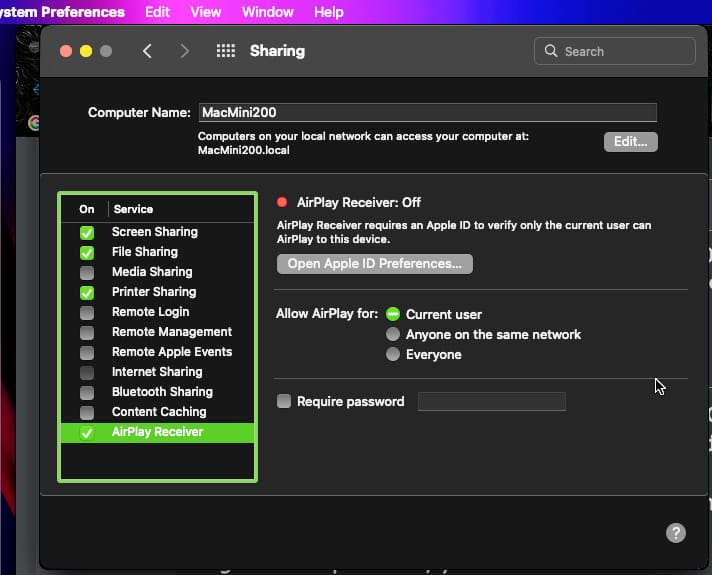Screen dimensions: 712x575
Task: Close the Sharing window with red button
Action: point(66,51)
